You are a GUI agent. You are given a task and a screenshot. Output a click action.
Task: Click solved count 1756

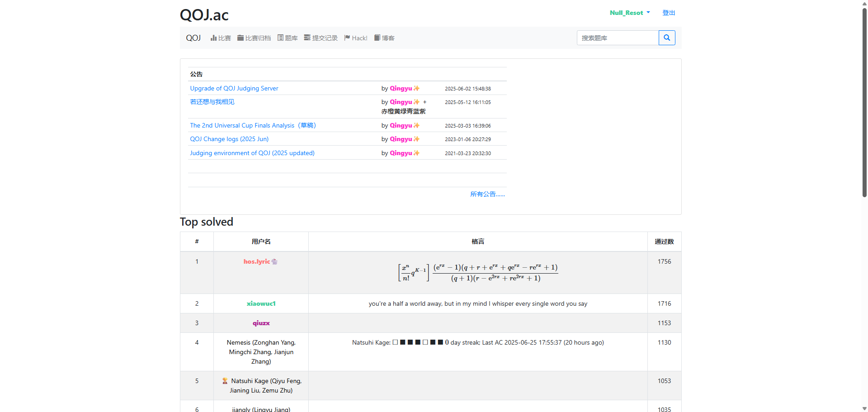(665, 261)
